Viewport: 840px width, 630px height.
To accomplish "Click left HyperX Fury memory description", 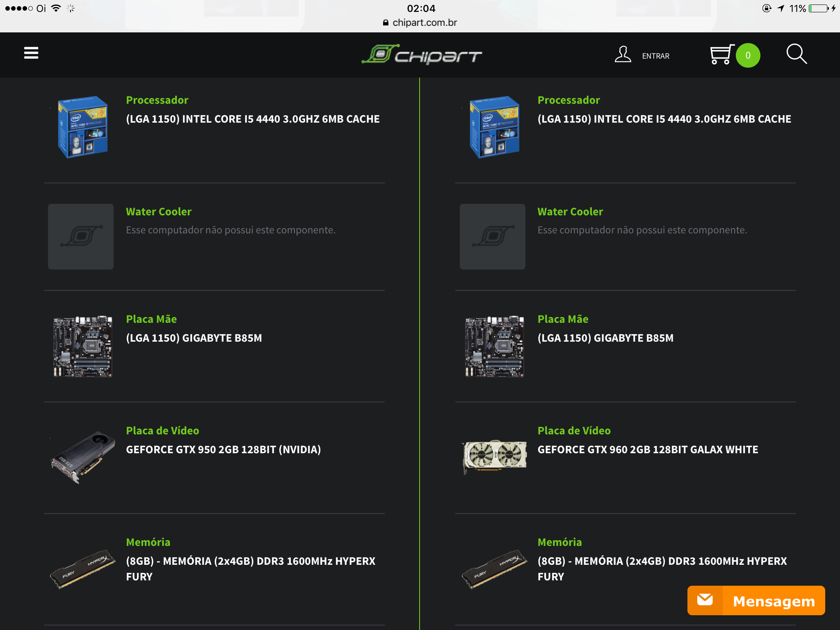I will pyautogui.click(x=251, y=568).
